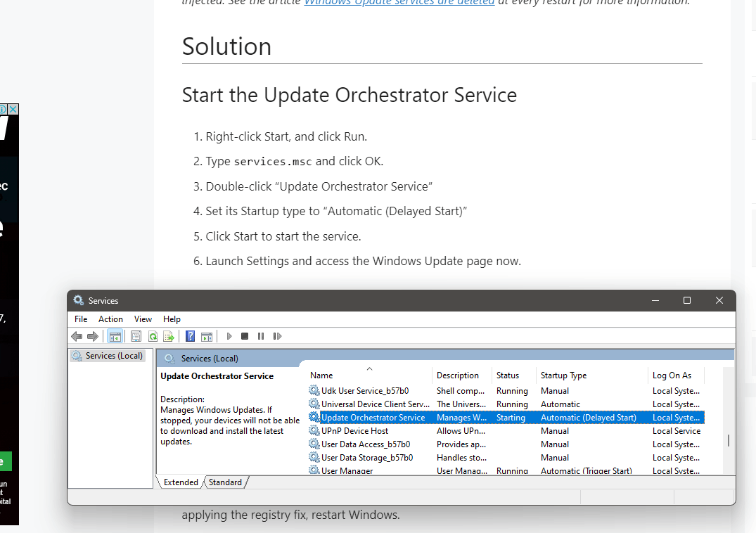Viewport: 756px width, 533px height.
Task: Click the gear icon for User Data Access_b57b0
Action: (314, 444)
